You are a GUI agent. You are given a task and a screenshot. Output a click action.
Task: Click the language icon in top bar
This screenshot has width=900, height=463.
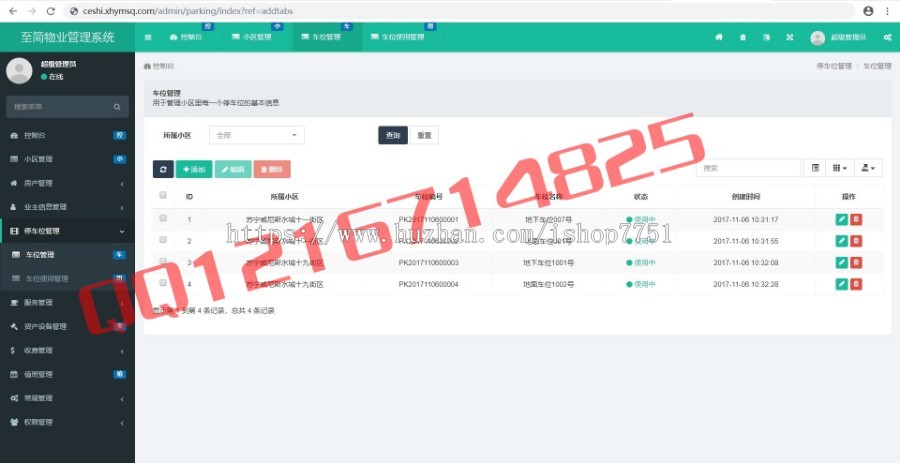click(766, 37)
